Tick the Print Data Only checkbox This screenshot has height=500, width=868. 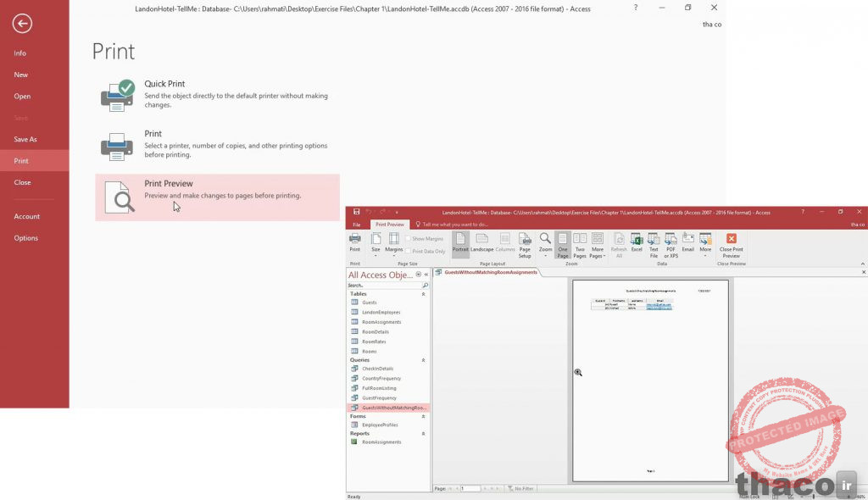point(408,251)
